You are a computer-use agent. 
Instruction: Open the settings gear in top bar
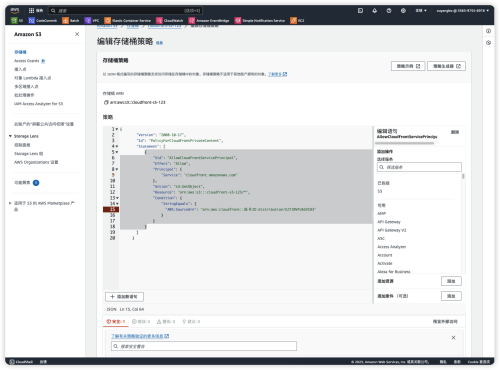pyautogui.click(x=403, y=11)
